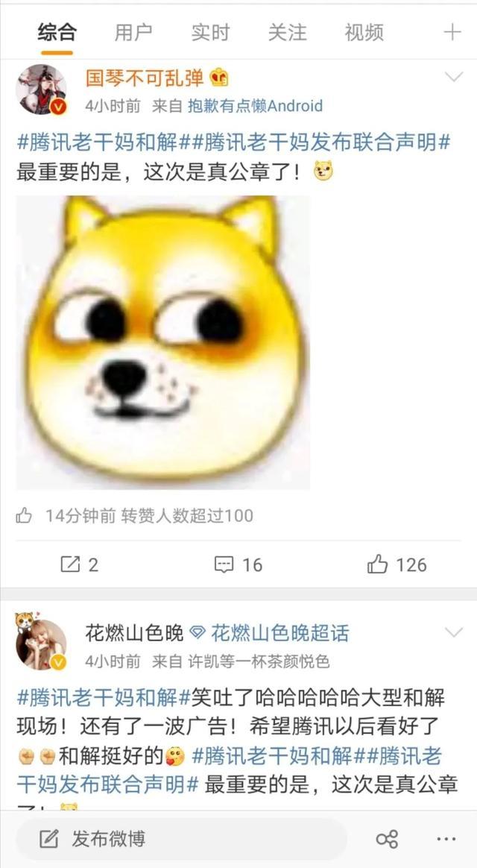
Task: Expand options chevron on 花燃山色晚 post
Action: [x=454, y=632]
